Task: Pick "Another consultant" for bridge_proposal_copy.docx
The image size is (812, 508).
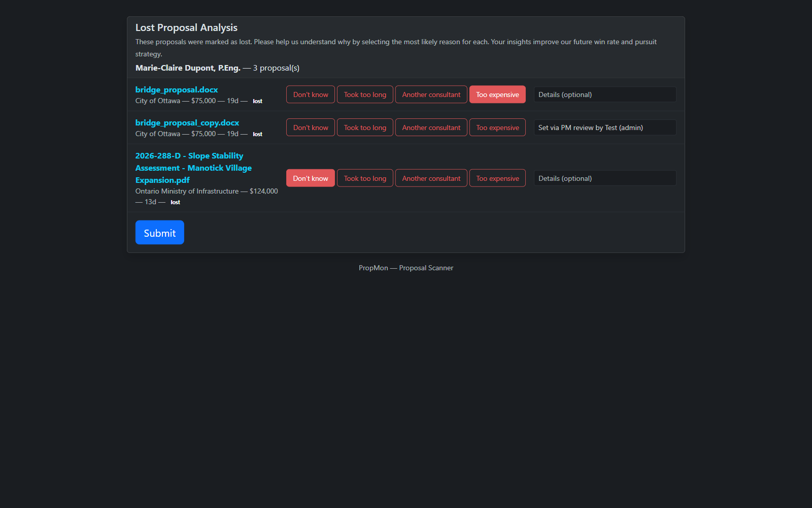Action: 431,128
